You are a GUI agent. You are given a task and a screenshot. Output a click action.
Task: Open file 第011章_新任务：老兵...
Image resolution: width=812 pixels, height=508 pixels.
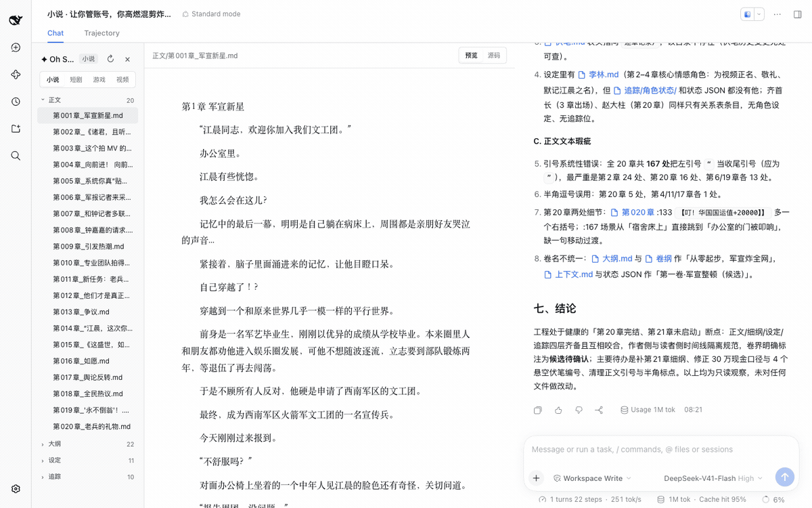click(x=88, y=279)
